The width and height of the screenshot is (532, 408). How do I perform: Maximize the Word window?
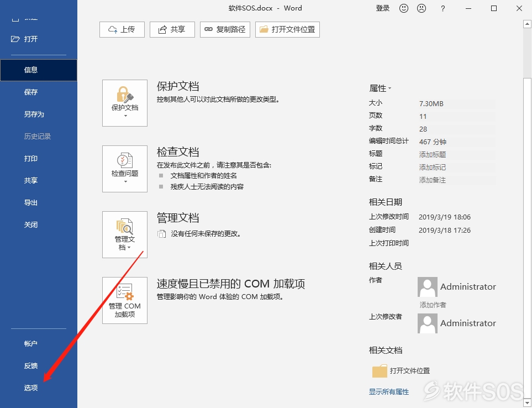[494, 8]
